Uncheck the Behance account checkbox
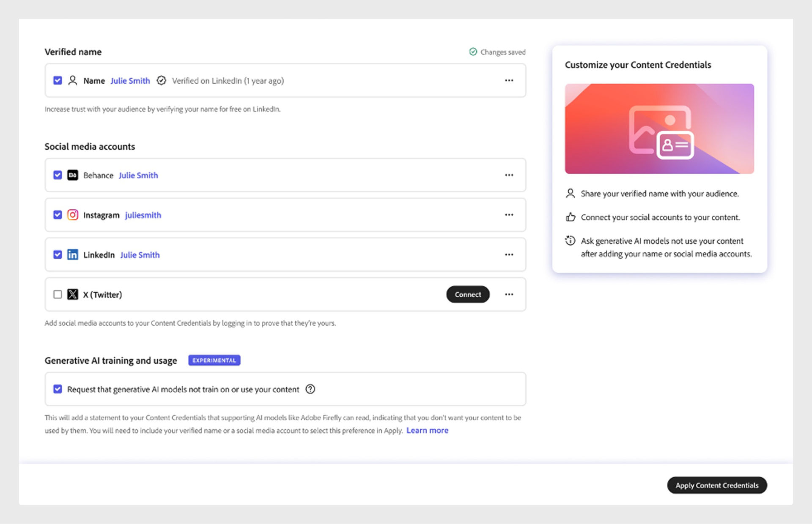 (58, 175)
